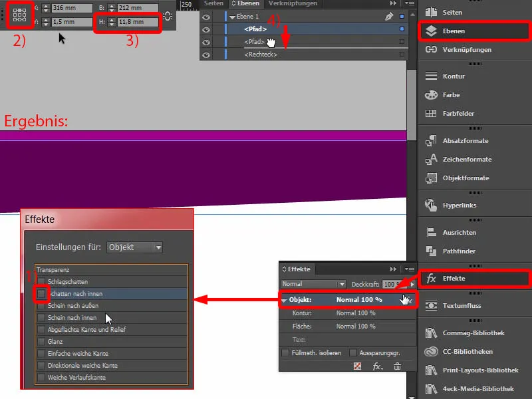This screenshot has width=532, height=399.
Task: Enable the Glanz checkbox
Action: [41, 341]
